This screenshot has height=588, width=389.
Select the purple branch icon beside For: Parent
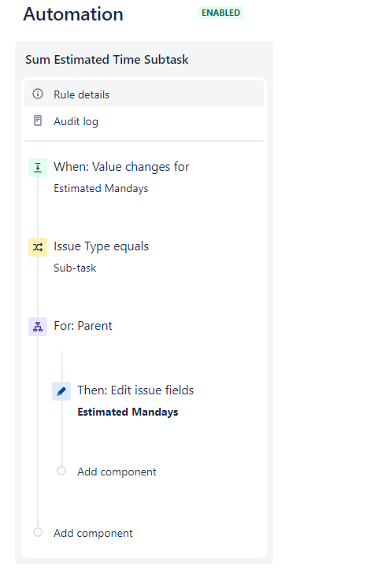[38, 327]
